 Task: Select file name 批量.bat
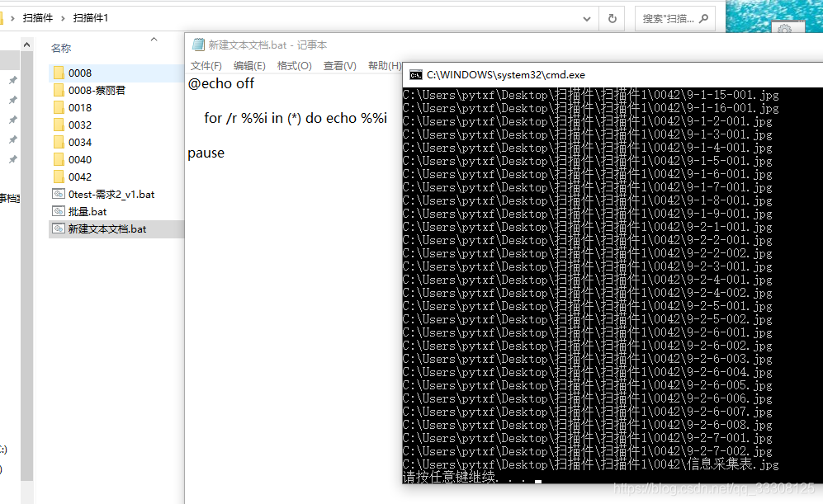coord(88,211)
